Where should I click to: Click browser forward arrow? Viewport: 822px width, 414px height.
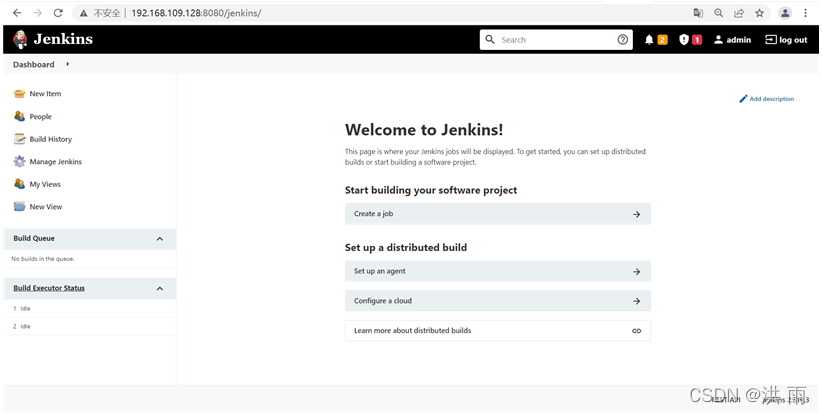(37, 13)
